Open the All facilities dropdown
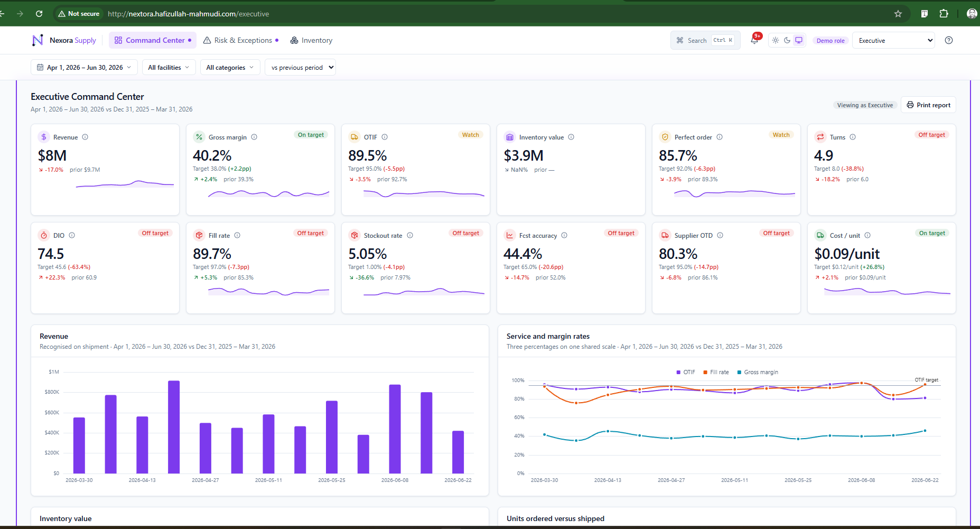The height and width of the screenshot is (529, 980). coord(169,67)
